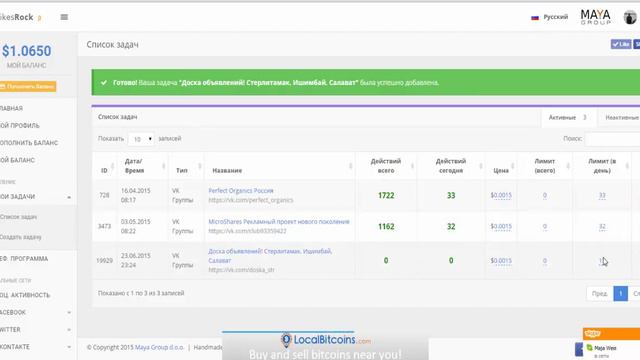
Task: Click date cell 23.06.2015 23:24
Action: coord(136,260)
